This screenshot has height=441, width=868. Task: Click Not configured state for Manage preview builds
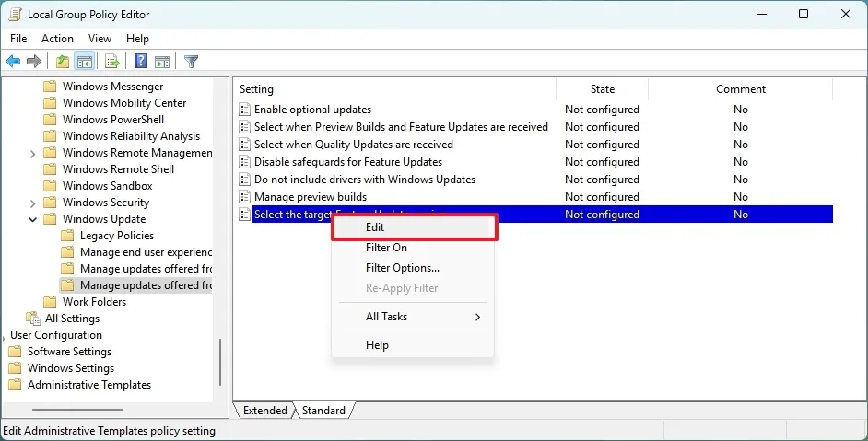(602, 197)
